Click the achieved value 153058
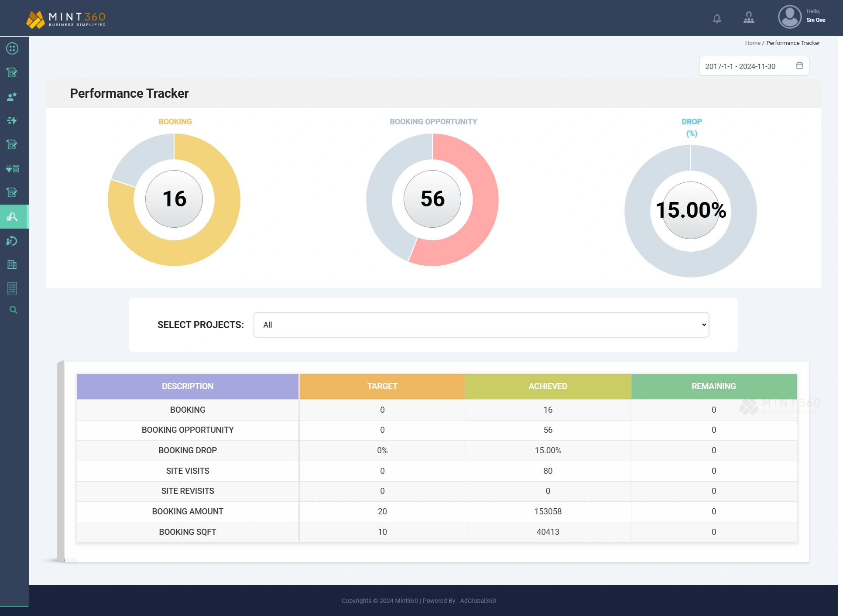This screenshot has width=843, height=616. point(548,511)
